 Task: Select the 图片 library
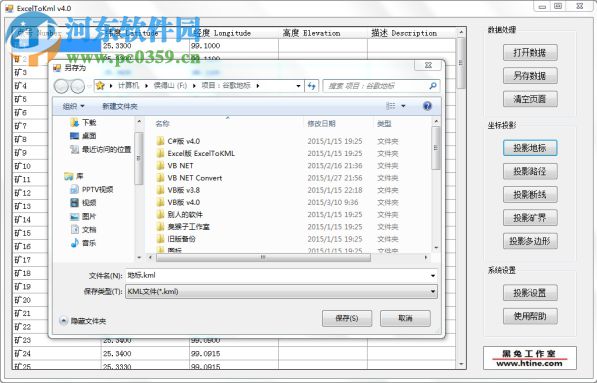coord(84,217)
